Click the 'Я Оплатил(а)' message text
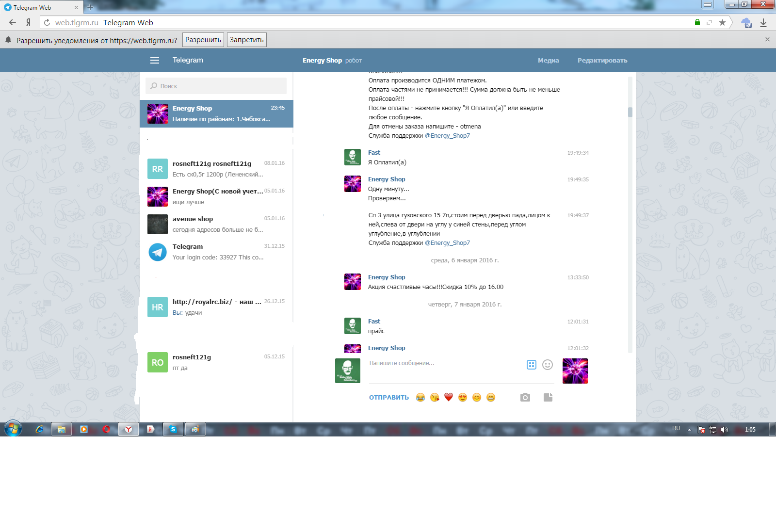This screenshot has height=532, width=776. (387, 162)
